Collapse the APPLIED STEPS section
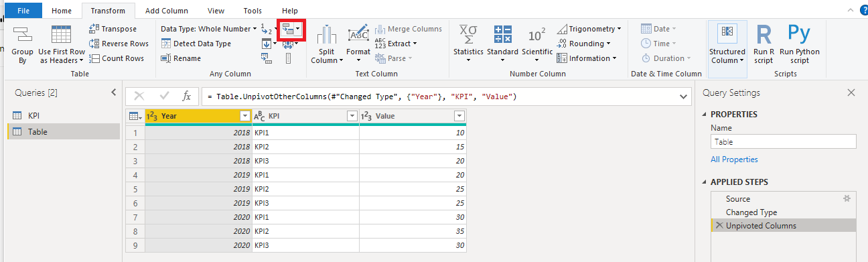Image resolution: width=868 pixels, height=262 pixels. 705,182
